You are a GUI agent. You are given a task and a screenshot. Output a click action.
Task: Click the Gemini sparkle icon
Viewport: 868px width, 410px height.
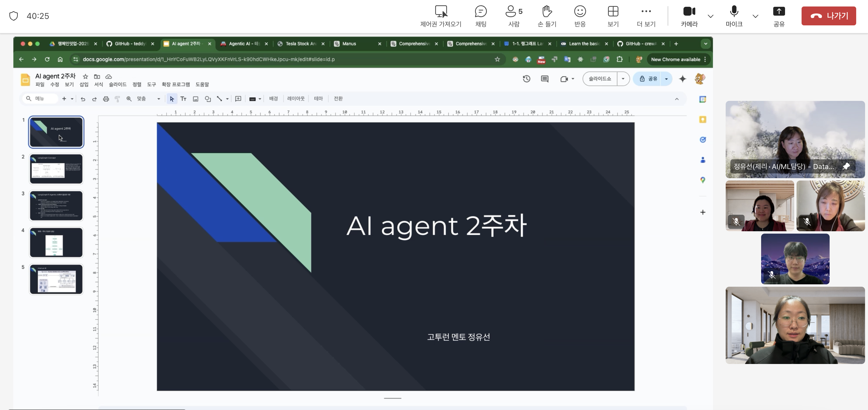(x=682, y=79)
